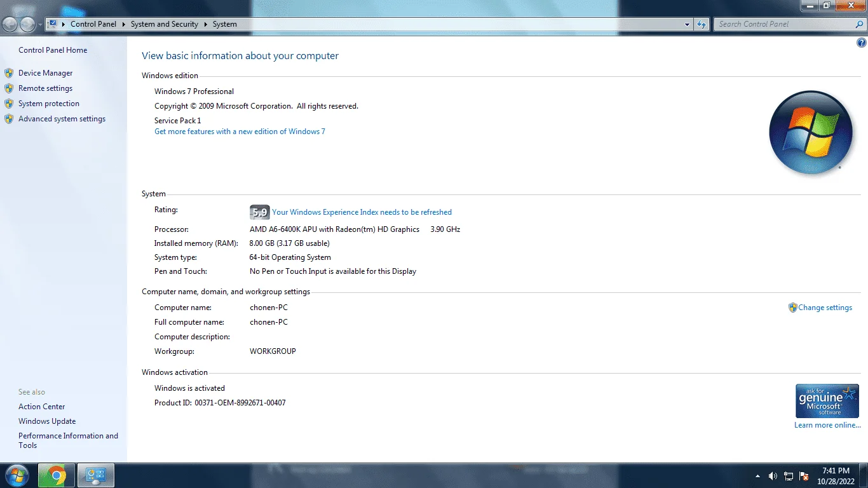Follow the Learn more online link
868x488 pixels.
pyautogui.click(x=827, y=425)
